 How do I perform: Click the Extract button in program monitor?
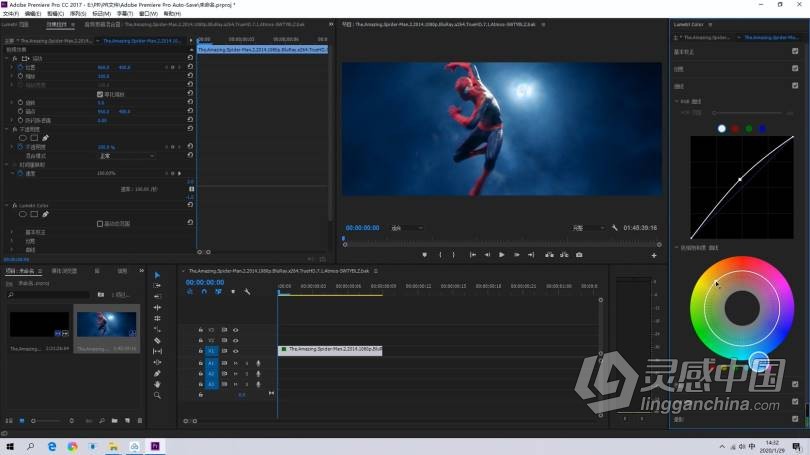tap(564, 255)
